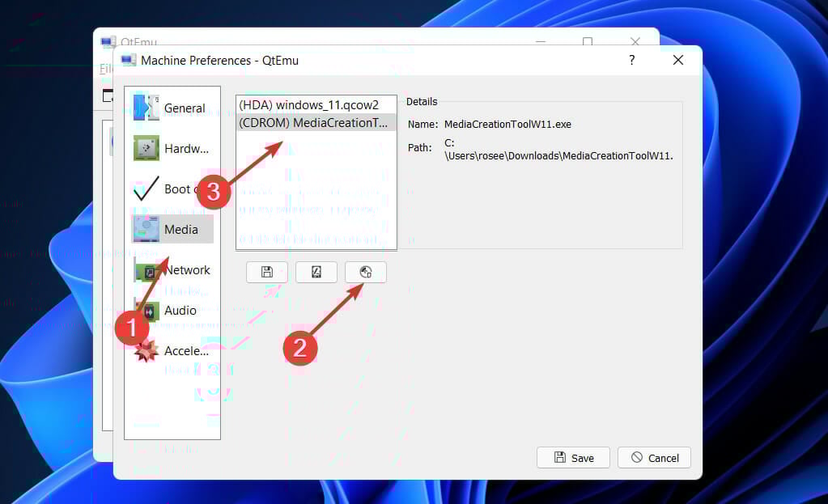Select the (HDA) windows_11.qcow2 entry
The image size is (828, 504).
point(316,105)
